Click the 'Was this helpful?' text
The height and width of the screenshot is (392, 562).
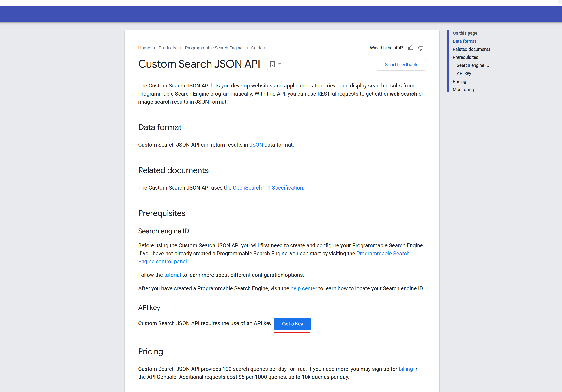[x=386, y=48]
